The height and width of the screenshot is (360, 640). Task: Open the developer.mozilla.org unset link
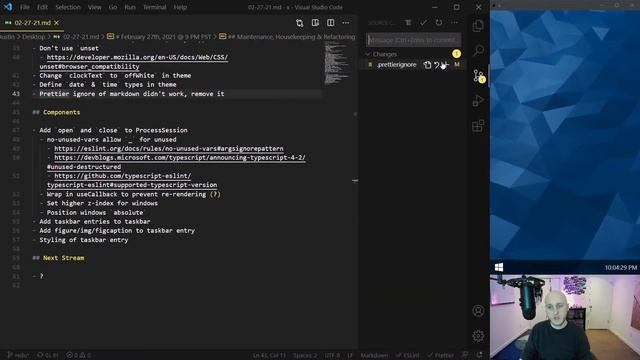(x=137, y=57)
